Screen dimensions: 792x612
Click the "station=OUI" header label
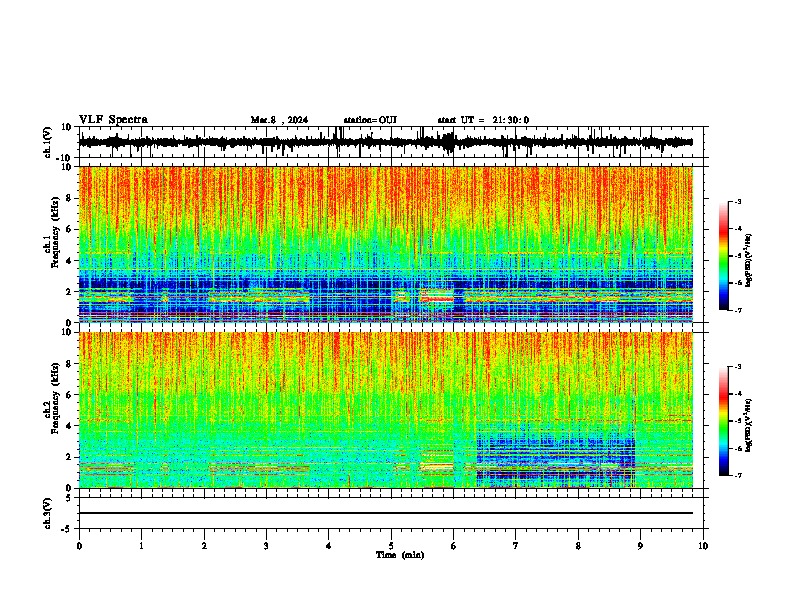(x=370, y=120)
